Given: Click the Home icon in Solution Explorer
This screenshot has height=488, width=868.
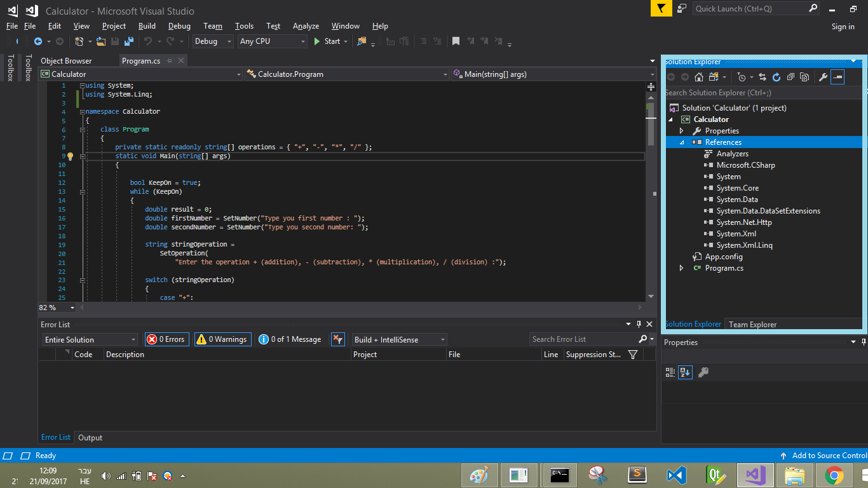Looking at the screenshot, I should [x=698, y=77].
